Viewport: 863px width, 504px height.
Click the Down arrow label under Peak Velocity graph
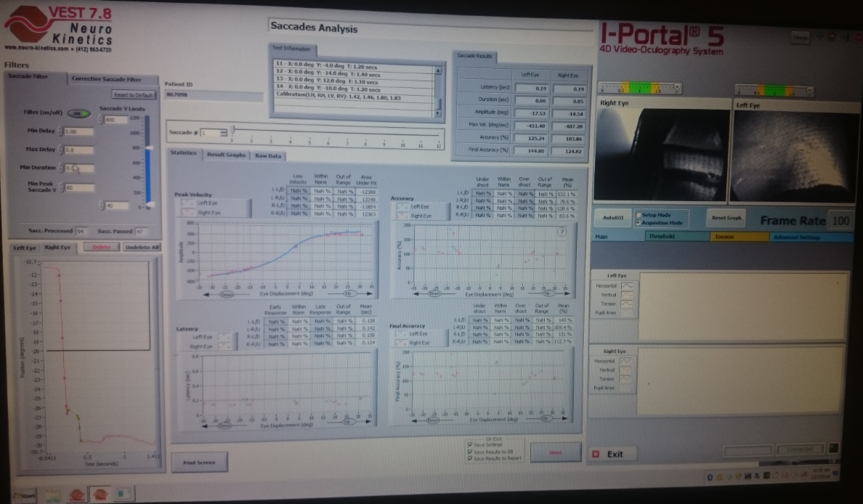click(x=227, y=294)
